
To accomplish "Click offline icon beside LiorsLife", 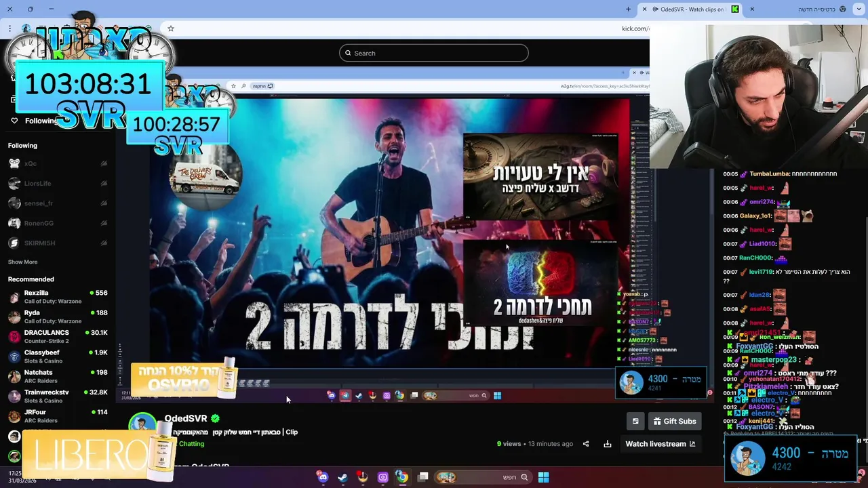I will (x=104, y=183).
